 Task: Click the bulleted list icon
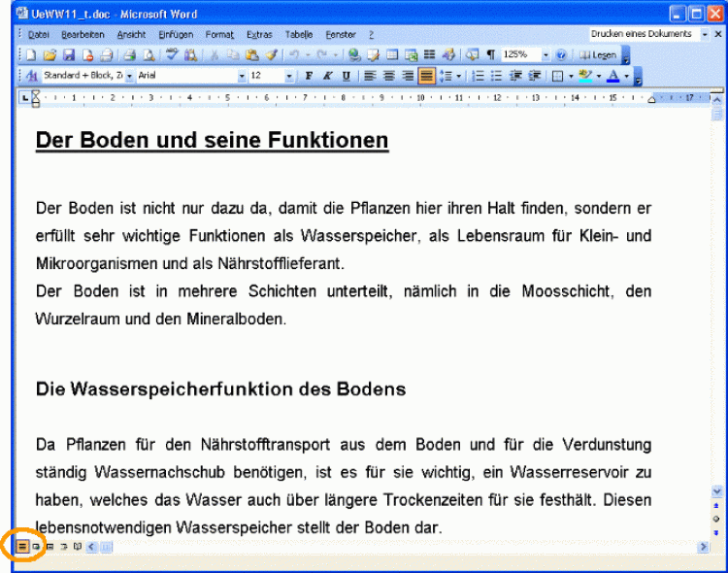[496, 76]
